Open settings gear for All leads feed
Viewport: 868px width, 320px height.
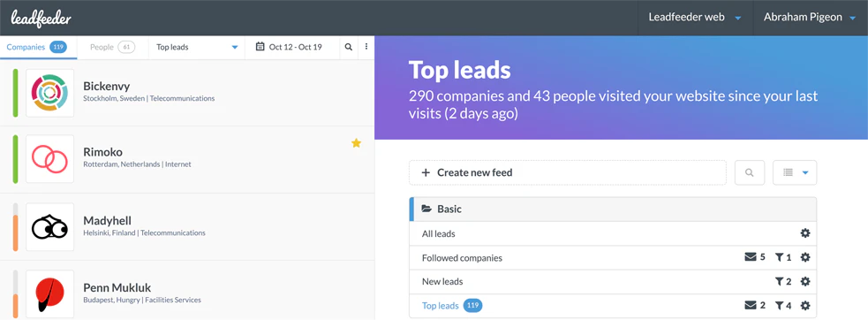click(805, 233)
